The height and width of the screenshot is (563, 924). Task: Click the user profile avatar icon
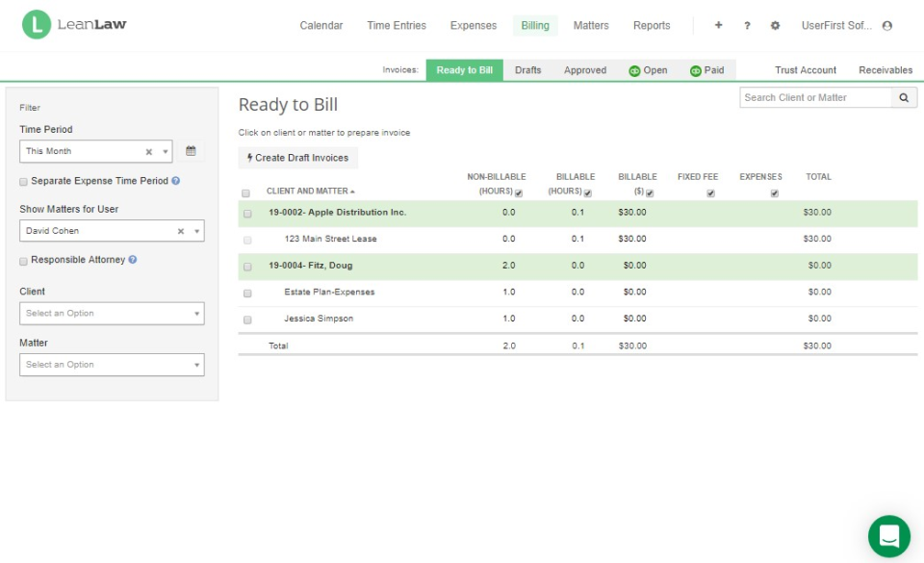pos(886,25)
